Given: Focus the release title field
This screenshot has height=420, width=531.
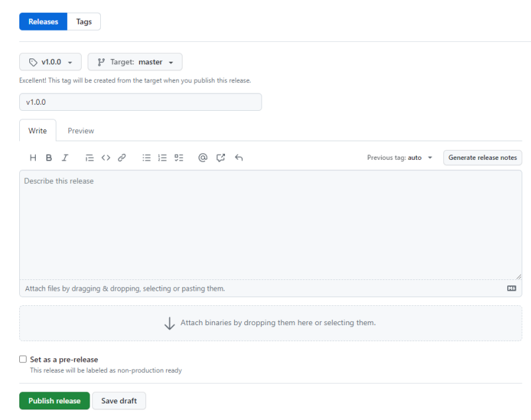Looking at the screenshot, I should [141, 102].
